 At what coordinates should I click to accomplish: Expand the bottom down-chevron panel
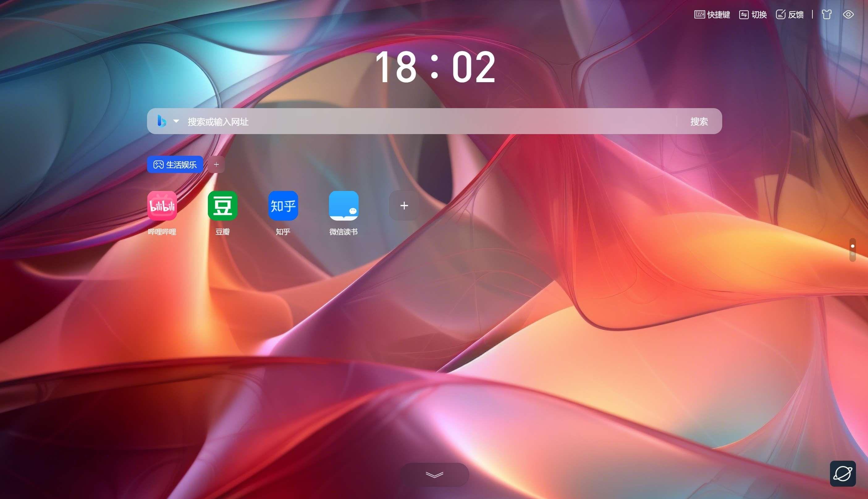click(x=434, y=475)
